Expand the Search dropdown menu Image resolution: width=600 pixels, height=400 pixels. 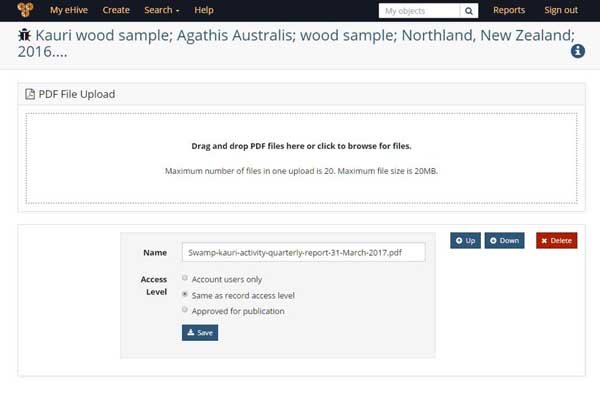click(161, 10)
